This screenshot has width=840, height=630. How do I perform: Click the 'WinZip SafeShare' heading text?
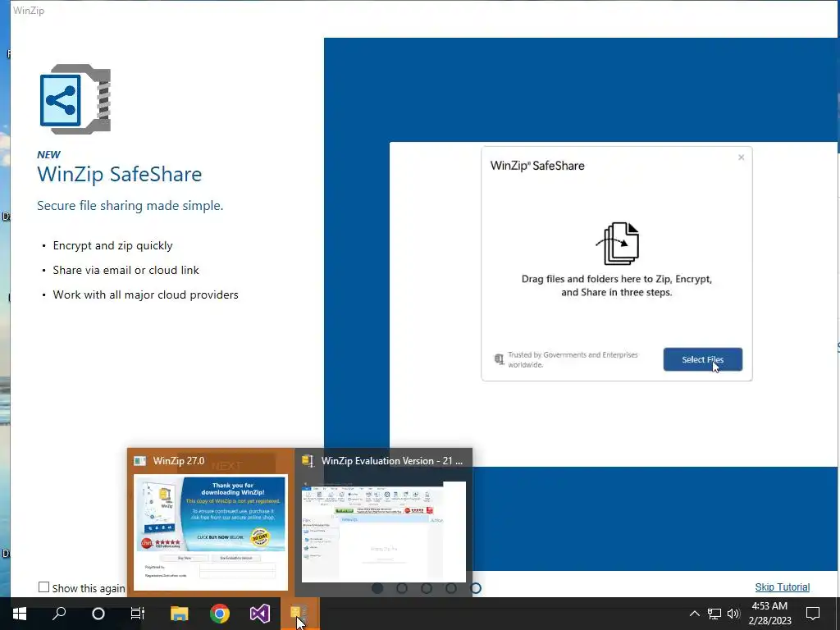click(x=120, y=174)
